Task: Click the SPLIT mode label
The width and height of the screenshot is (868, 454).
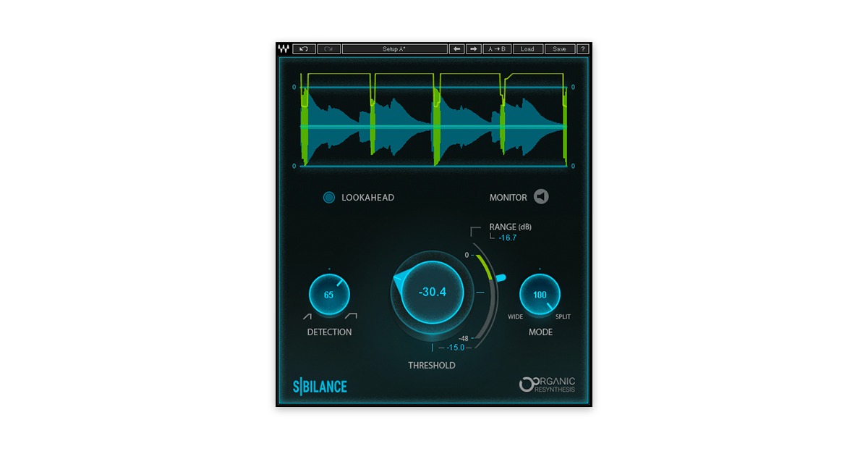Action: click(563, 316)
